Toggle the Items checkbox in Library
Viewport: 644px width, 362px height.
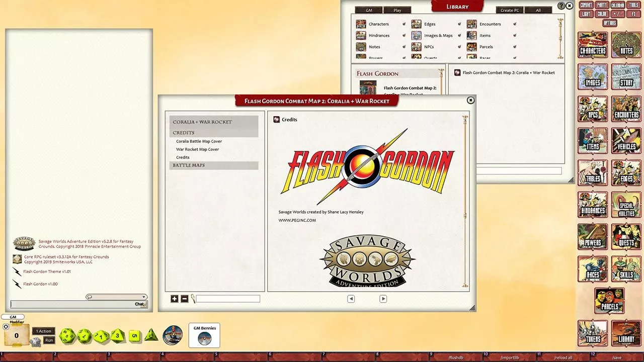point(515,36)
